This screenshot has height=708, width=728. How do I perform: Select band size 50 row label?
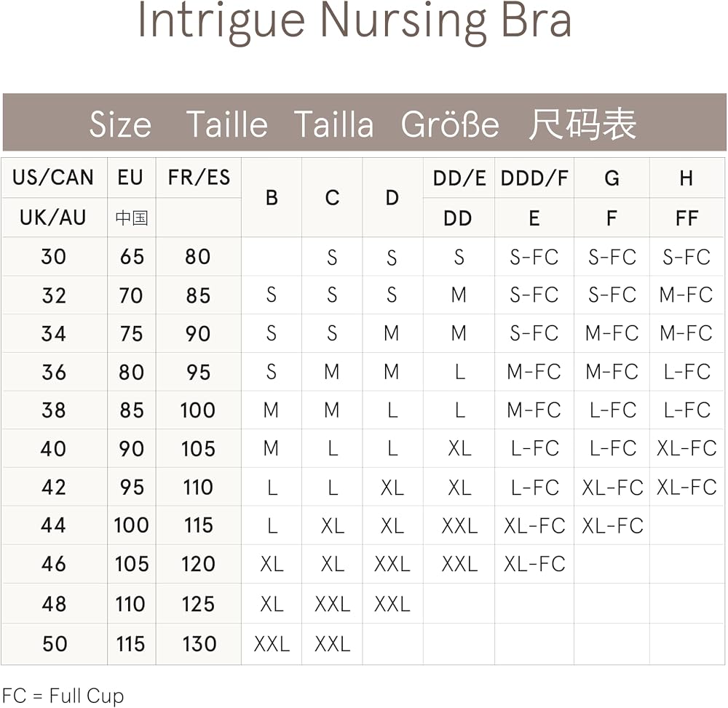(55, 644)
